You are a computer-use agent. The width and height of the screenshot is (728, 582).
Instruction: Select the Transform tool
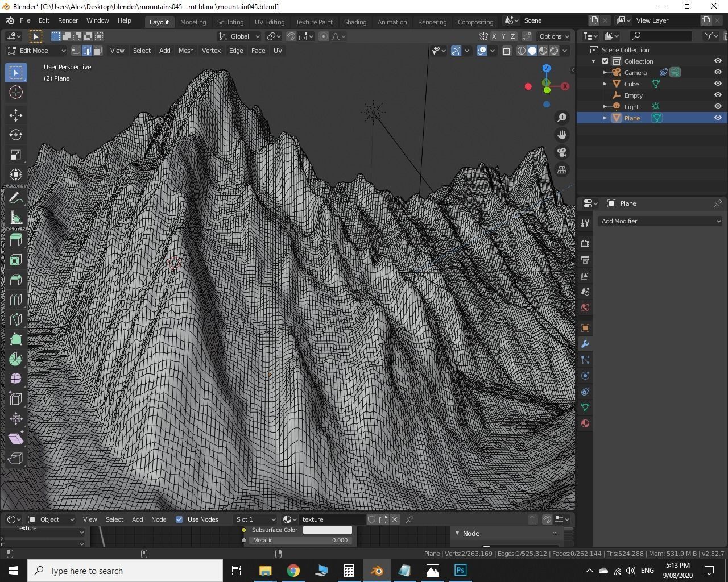[15, 174]
